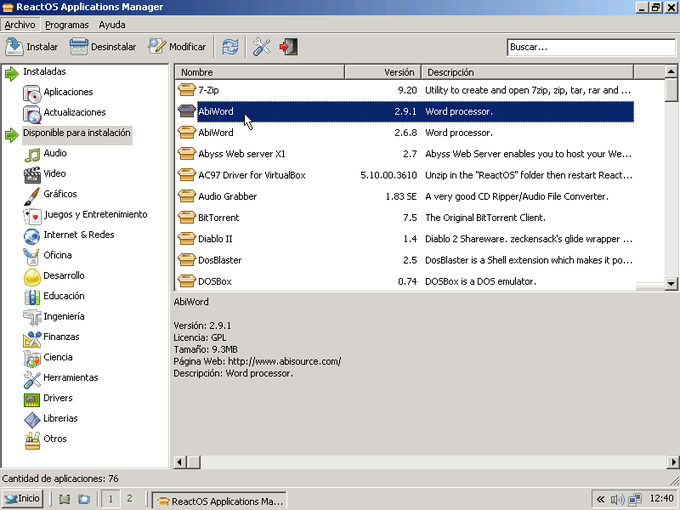This screenshot has width=680, height=510.
Task: Select Actualizaciones category
Action: click(75, 112)
